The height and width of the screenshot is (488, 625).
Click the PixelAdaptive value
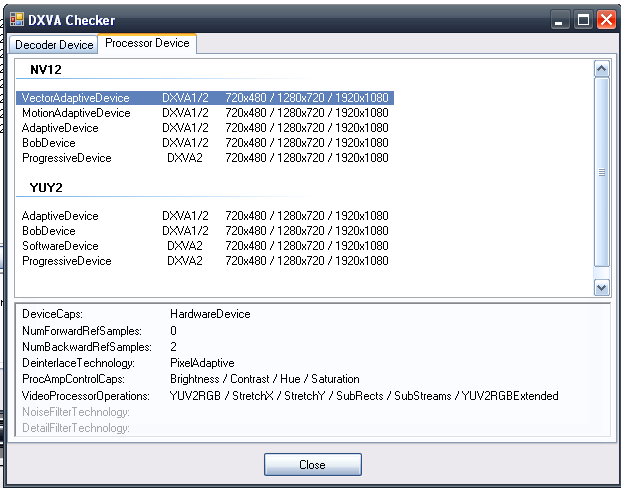pos(202,363)
